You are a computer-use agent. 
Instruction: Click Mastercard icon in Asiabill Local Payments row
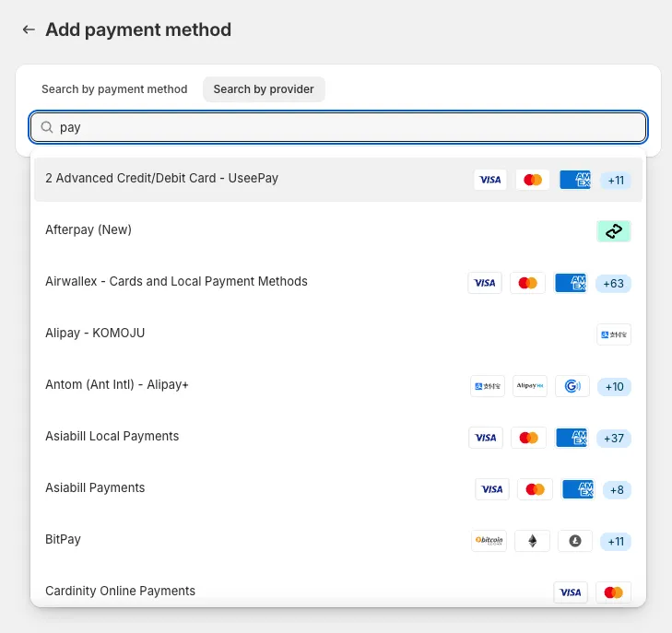click(x=528, y=438)
